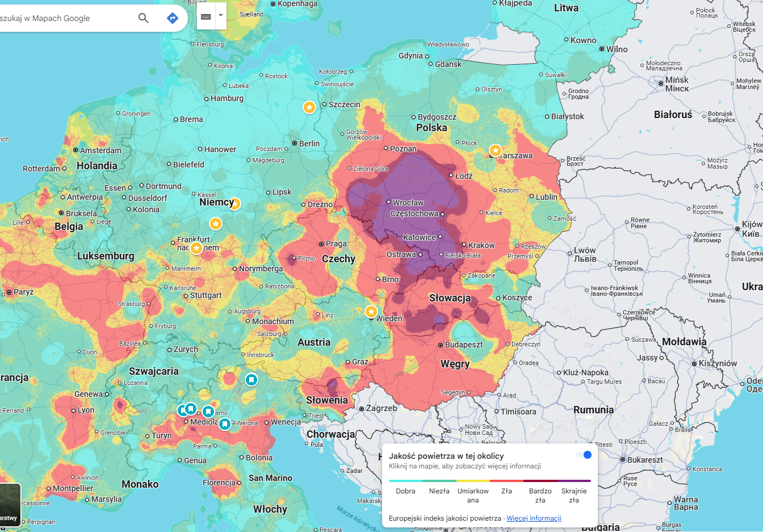Select the teal bookmark marker south of Innsbruck

pyautogui.click(x=251, y=379)
